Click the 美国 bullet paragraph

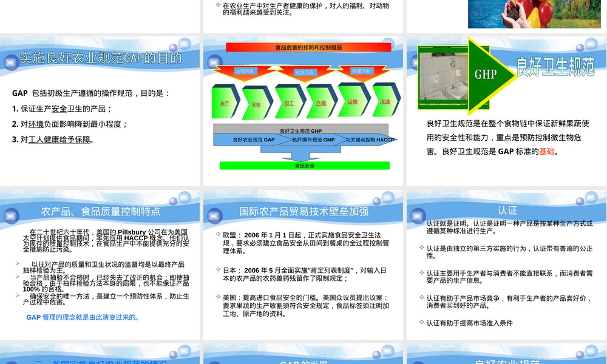click(306, 306)
